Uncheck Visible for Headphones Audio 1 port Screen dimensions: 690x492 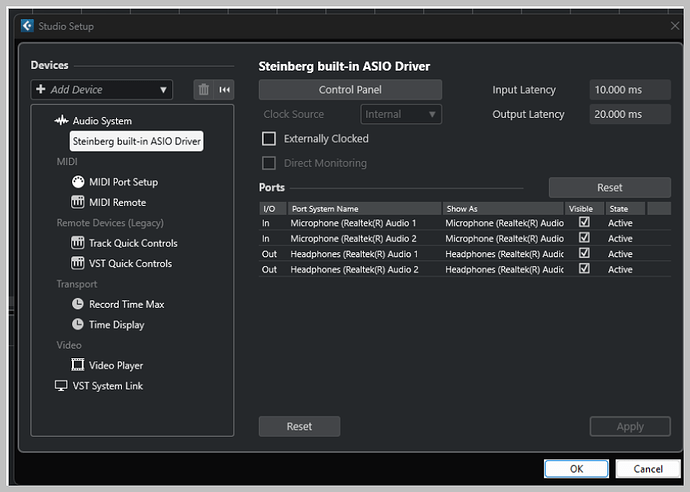click(x=584, y=253)
